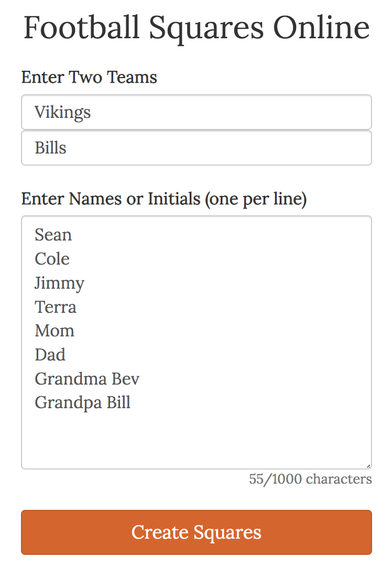Click the Create Squares button text
This screenshot has height=568, width=392.
(196, 532)
